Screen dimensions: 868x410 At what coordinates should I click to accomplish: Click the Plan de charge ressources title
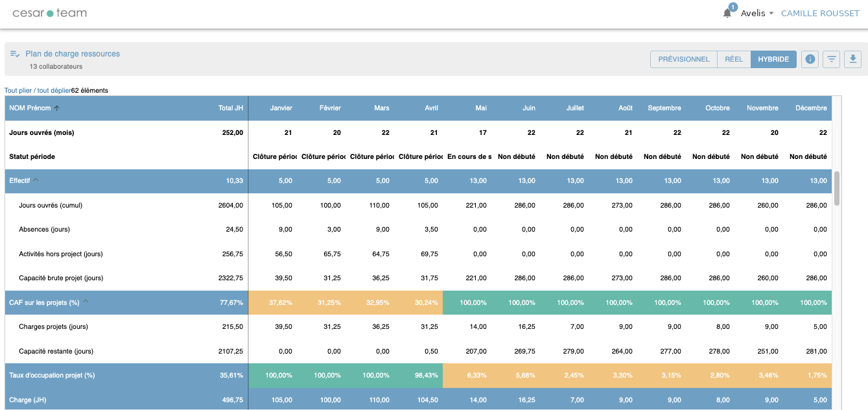pyautogui.click(x=73, y=54)
